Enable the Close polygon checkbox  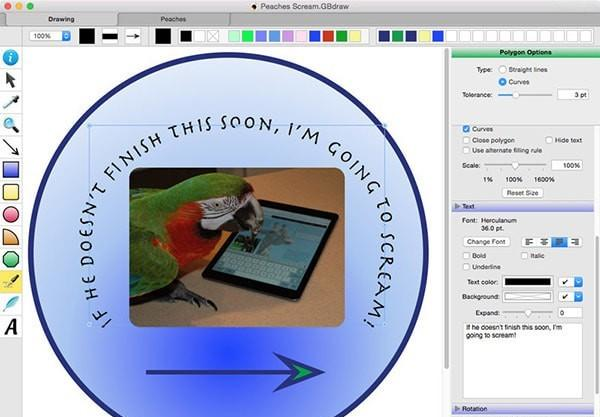(467, 140)
